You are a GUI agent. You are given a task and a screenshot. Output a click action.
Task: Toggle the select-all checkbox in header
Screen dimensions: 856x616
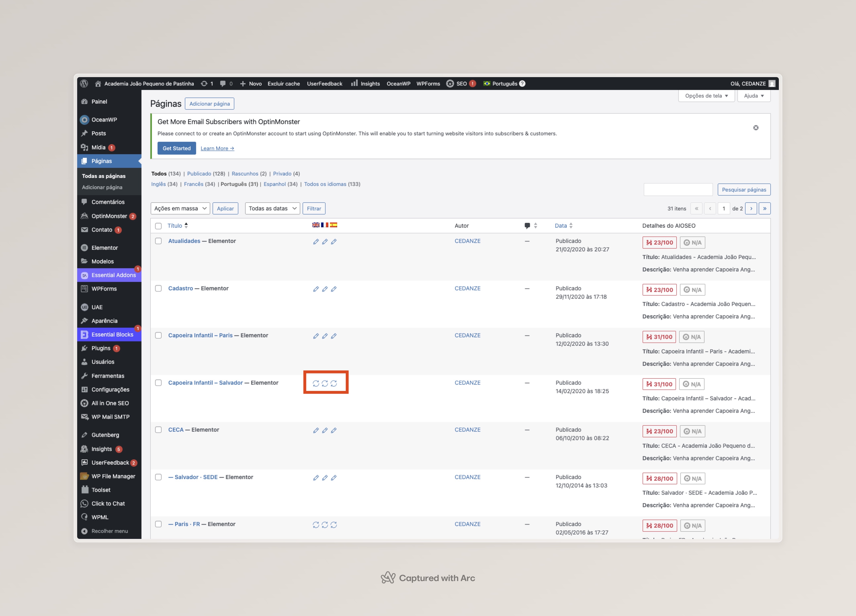[x=159, y=226]
